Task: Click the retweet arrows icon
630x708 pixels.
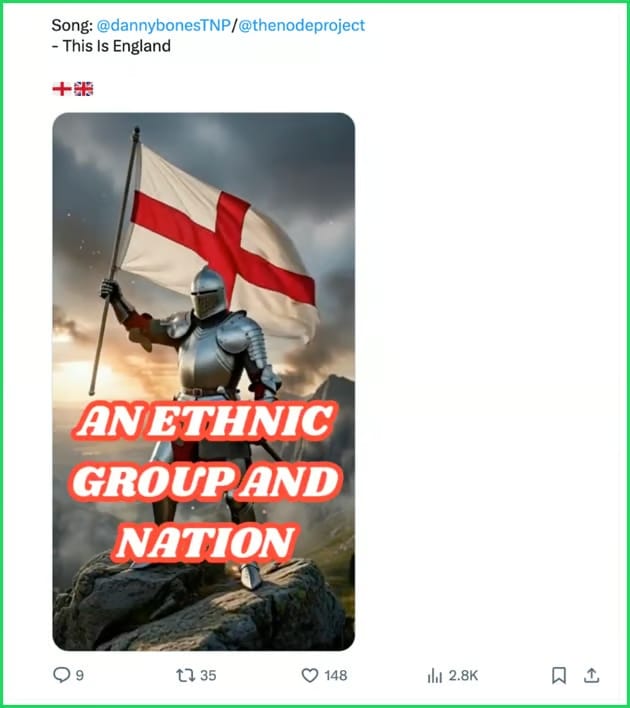Action: pos(185,675)
